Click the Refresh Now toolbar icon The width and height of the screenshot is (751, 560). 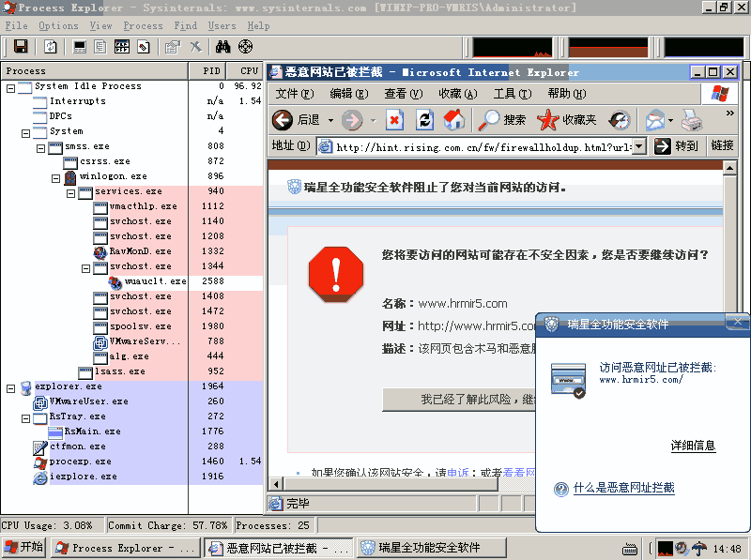(x=51, y=47)
